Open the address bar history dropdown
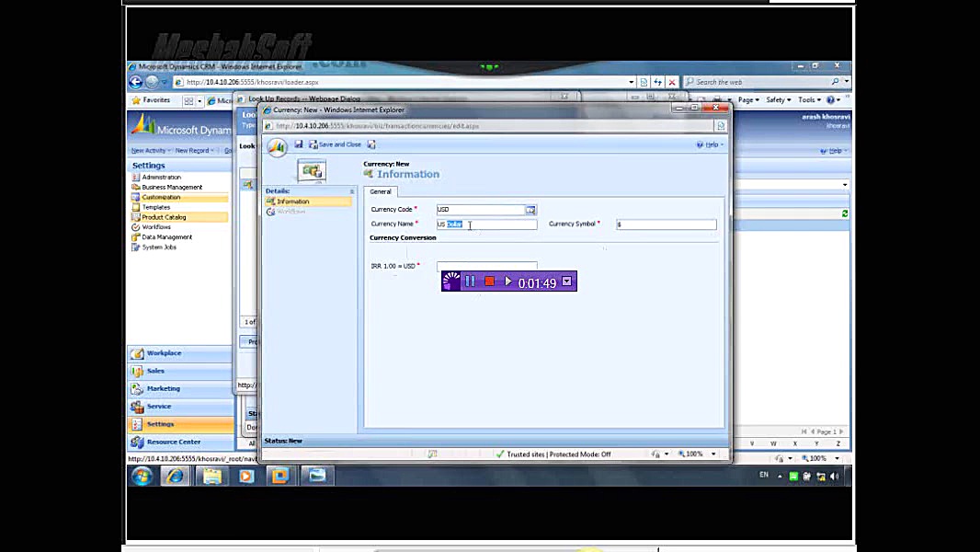 coord(632,82)
